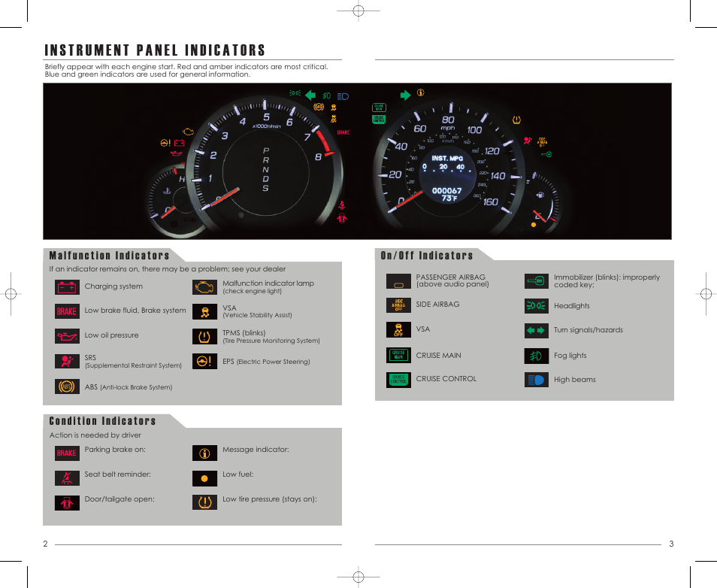Click the Charging system battery icon
The height and width of the screenshot is (588, 717).
tap(67, 287)
